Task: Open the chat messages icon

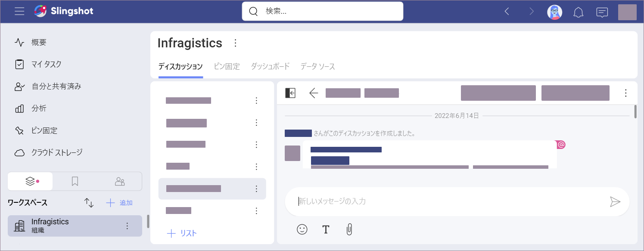Action: [602, 12]
